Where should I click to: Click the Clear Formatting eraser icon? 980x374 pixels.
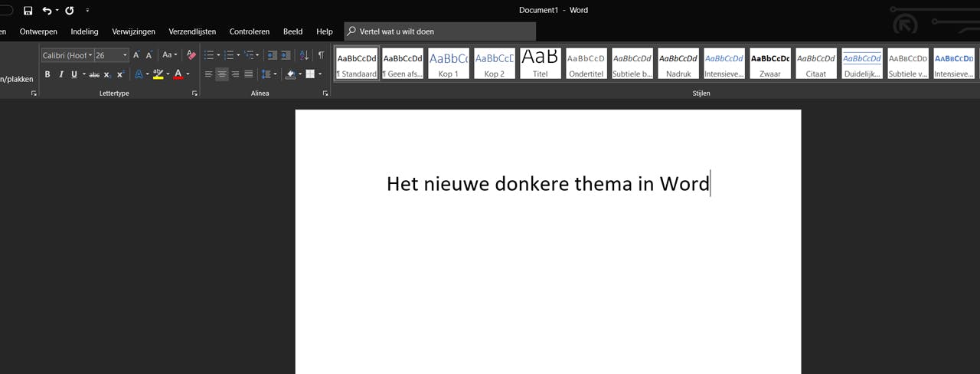coord(191,55)
